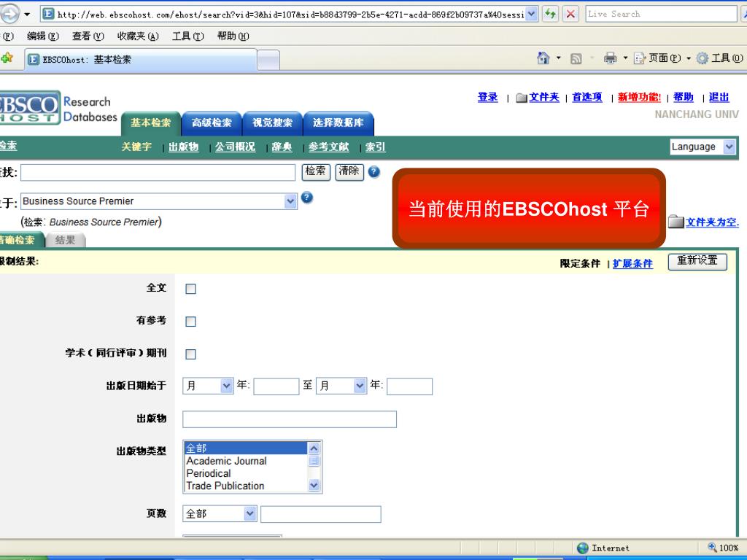Open the 帮助 (Help) menu in menu bar
747x560 pixels.
233,36
